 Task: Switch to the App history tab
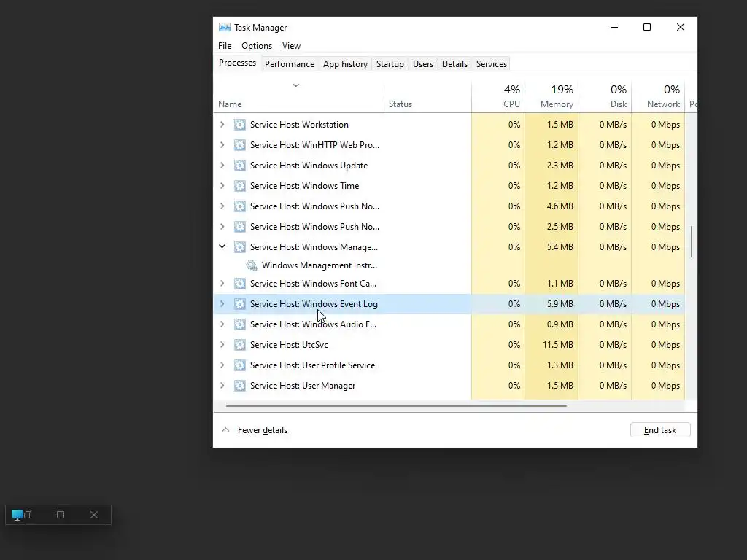(x=345, y=64)
